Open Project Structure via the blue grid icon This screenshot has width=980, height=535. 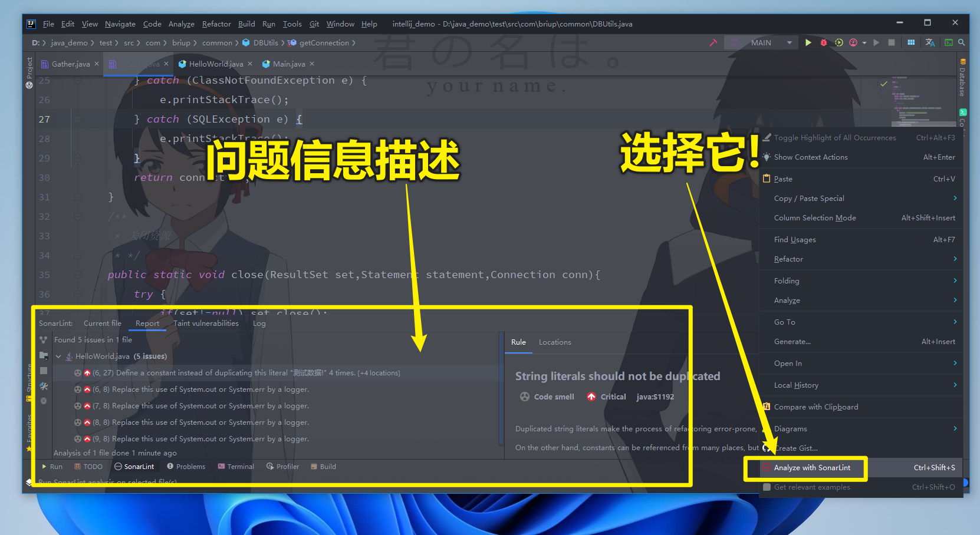coord(911,42)
